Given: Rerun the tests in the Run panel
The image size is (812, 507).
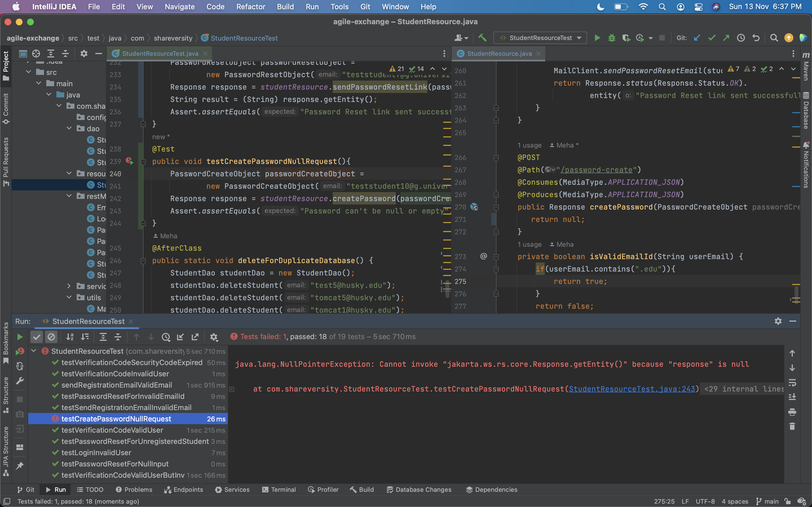Looking at the screenshot, I should tap(19, 337).
